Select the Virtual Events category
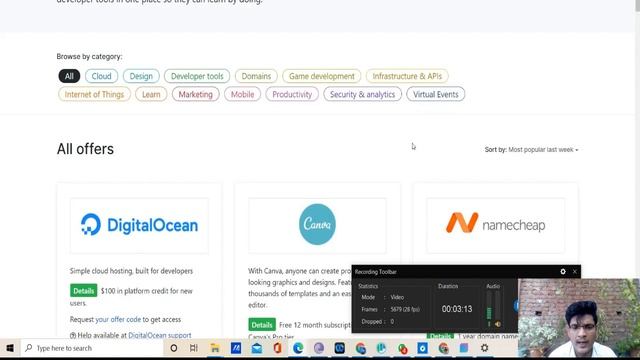Image resolution: width=640 pixels, height=360 pixels. point(436,94)
